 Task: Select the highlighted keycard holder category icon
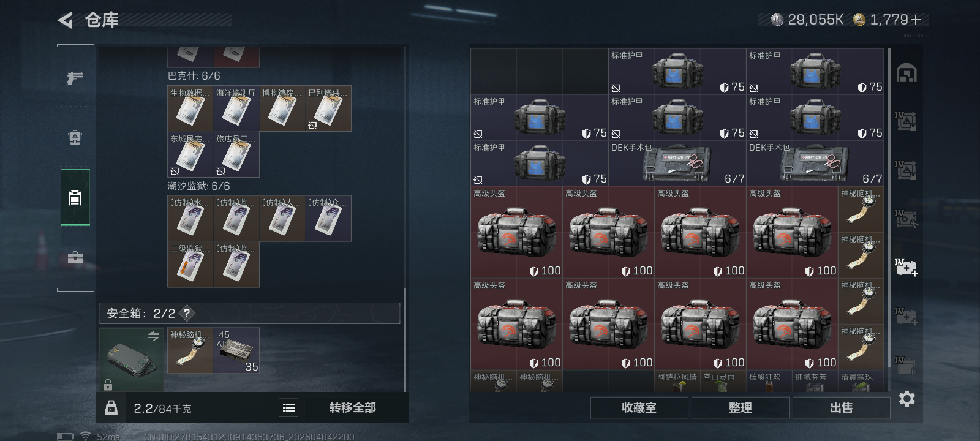[x=75, y=197]
